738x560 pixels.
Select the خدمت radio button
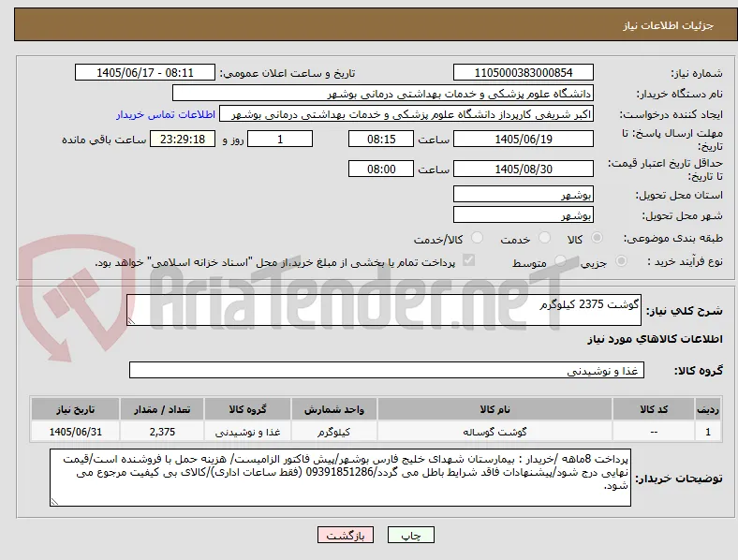(544, 238)
